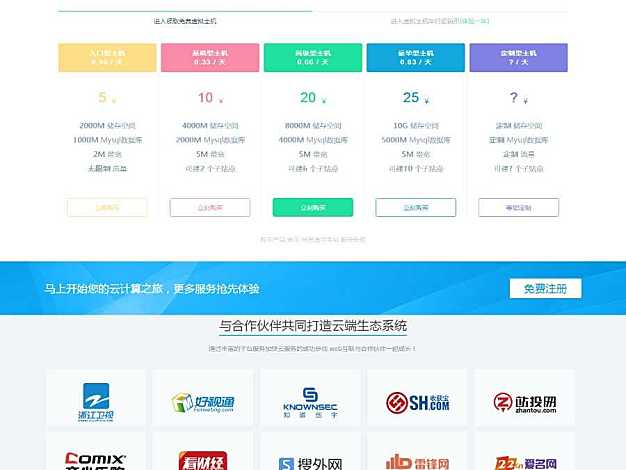Click the 10G storage space line
This screenshot has height=470, width=626.
416,125
